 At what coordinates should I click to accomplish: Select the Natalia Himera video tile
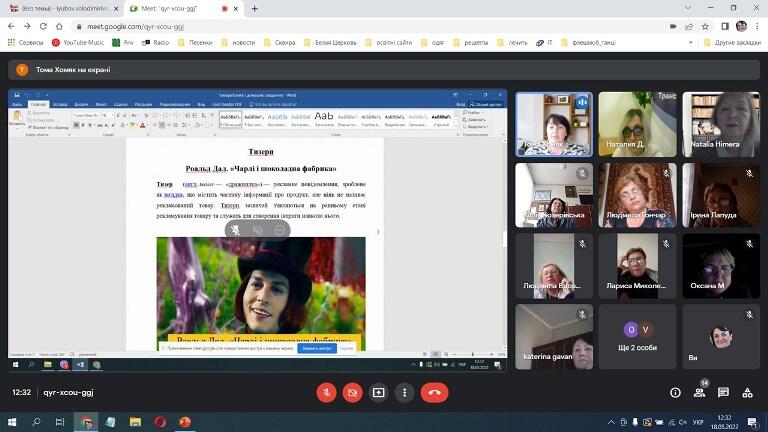[721, 124]
